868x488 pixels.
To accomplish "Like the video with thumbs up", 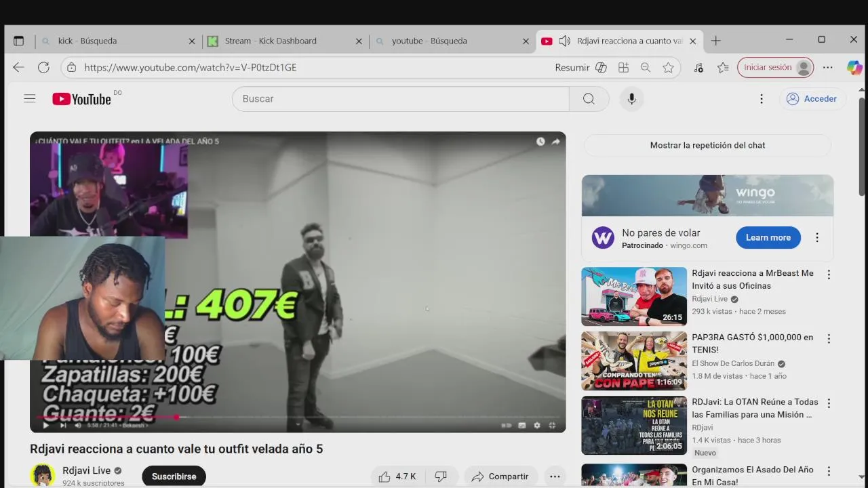I will (397, 476).
